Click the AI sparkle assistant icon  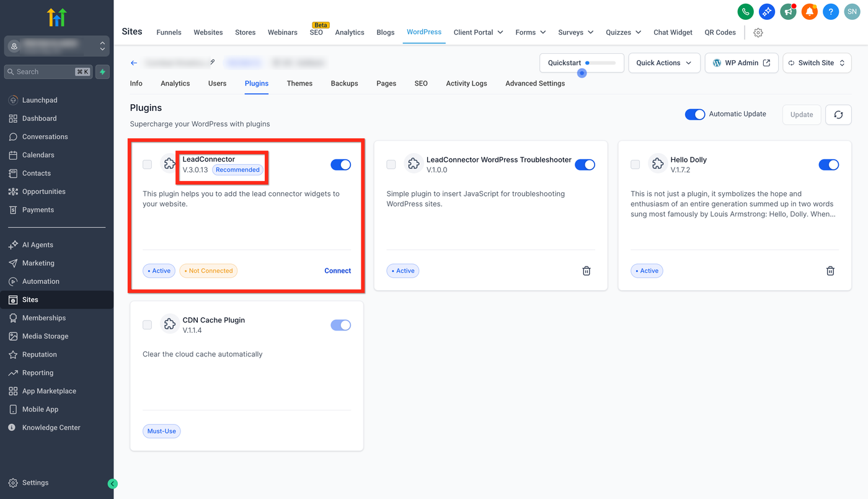pos(767,11)
